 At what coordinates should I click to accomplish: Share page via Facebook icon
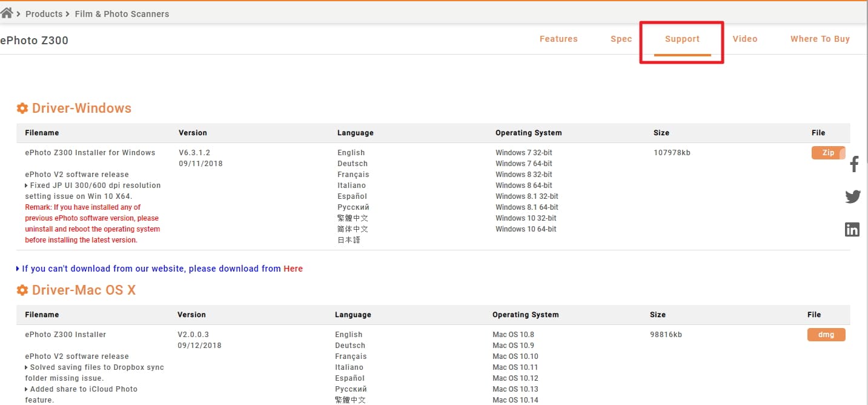[854, 164]
